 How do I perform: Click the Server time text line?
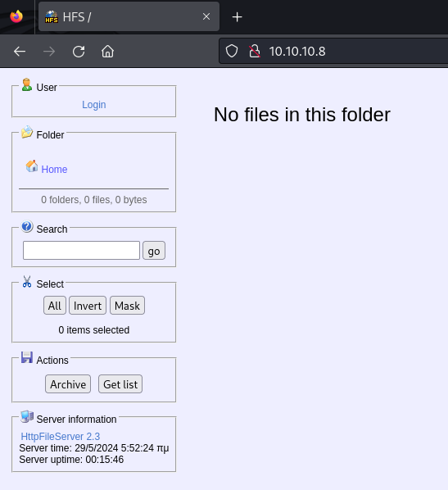coord(94,448)
